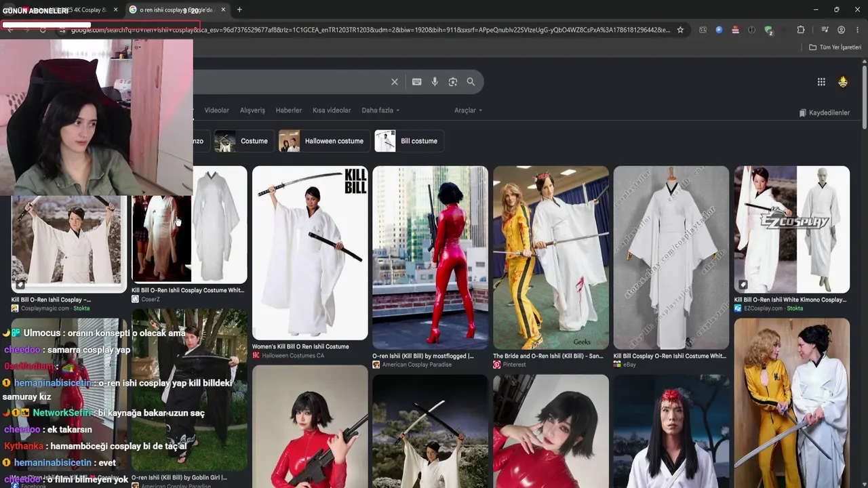Expand the Araçlar tools dropdown
868x488 pixels.
(x=468, y=110)
